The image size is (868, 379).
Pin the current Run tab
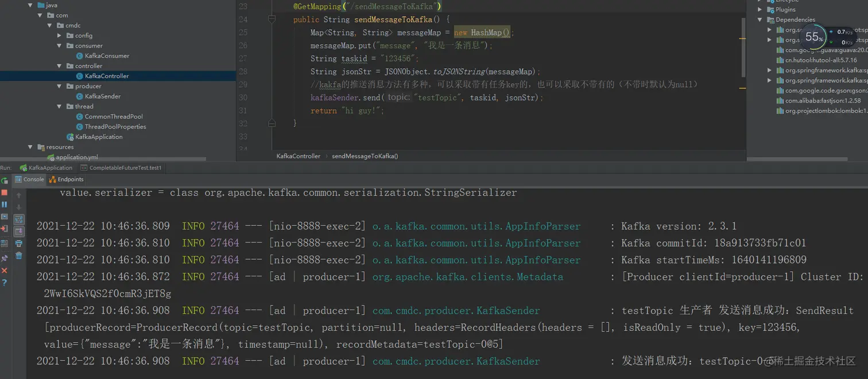pos(5,258)
